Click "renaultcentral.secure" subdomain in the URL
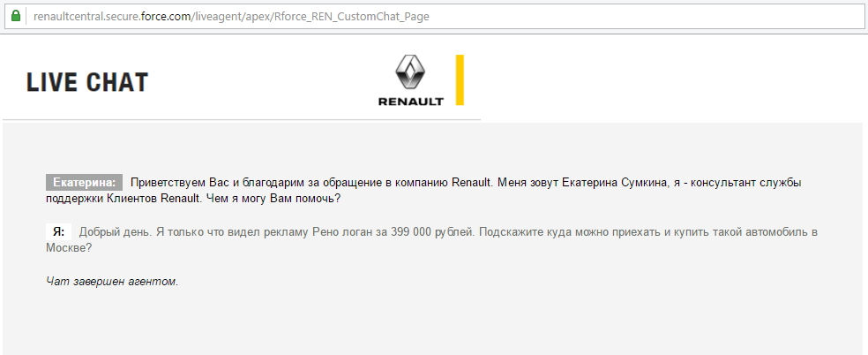Screen dimensions: 868x355 coord(86,17)
